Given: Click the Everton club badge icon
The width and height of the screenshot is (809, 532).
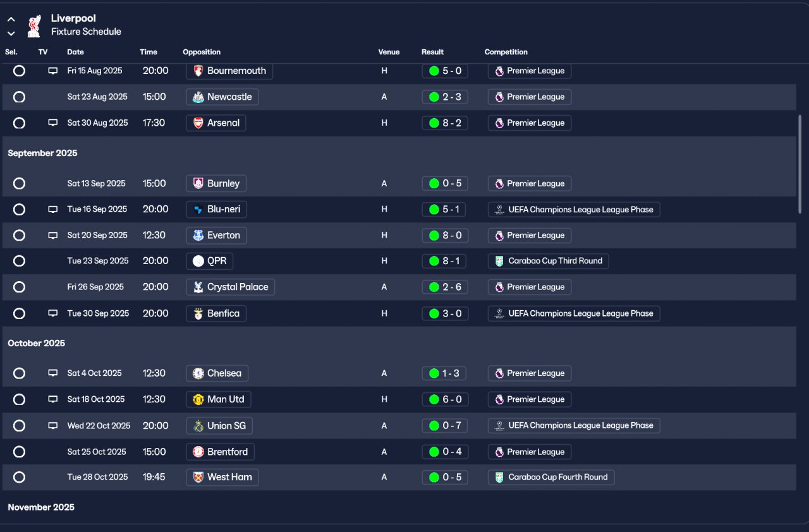Looking at the screenshot, I should [x=198, y=236].
